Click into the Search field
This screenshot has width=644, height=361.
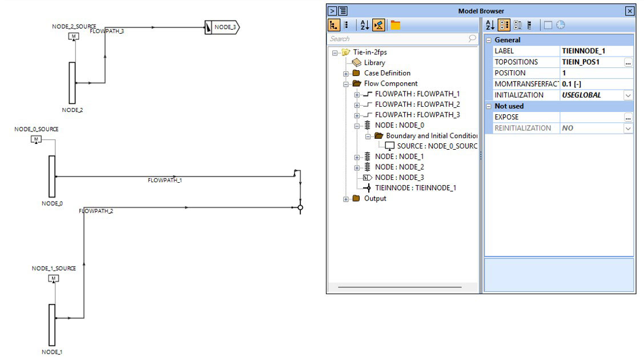399,39
